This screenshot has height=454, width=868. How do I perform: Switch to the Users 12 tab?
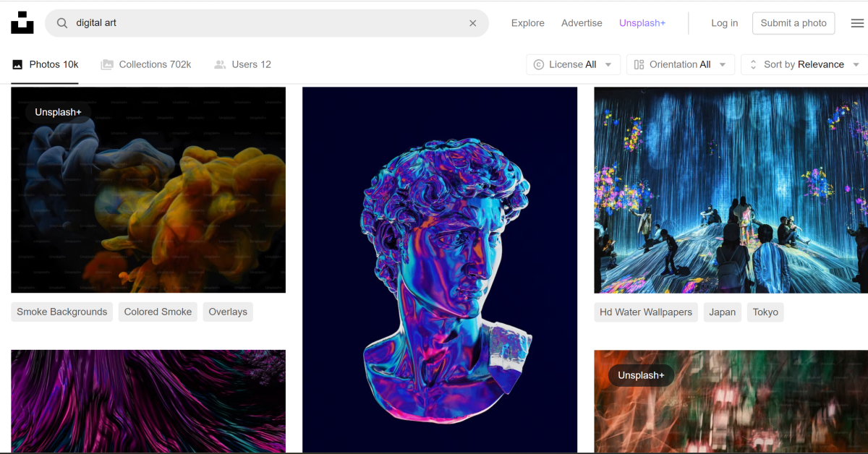click(x=242, y=64)
